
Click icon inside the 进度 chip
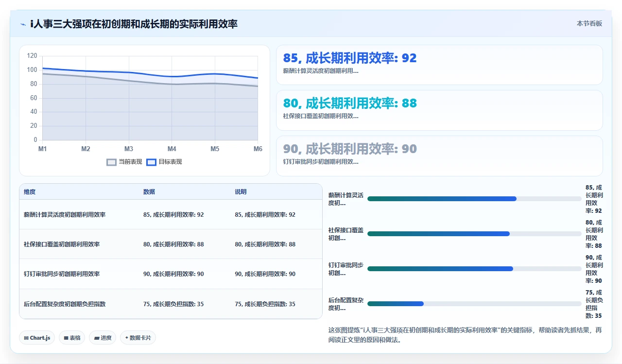[97, 338]
